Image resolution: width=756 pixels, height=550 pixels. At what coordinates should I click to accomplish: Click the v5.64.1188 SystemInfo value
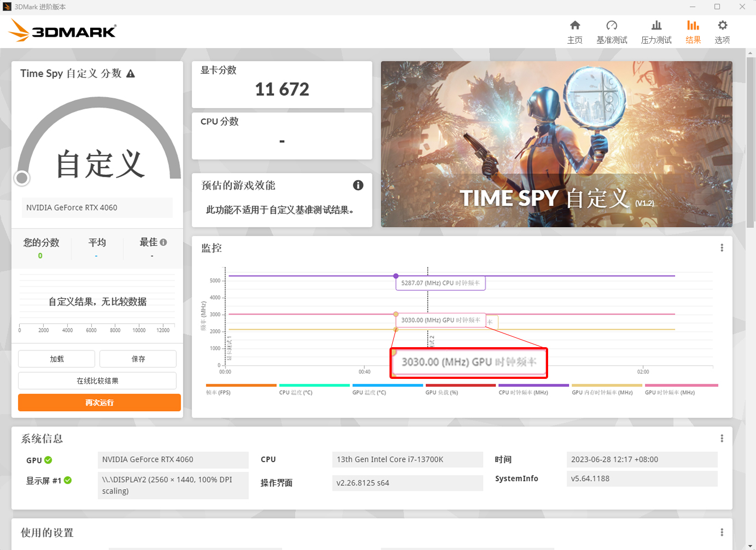[642, 479]
